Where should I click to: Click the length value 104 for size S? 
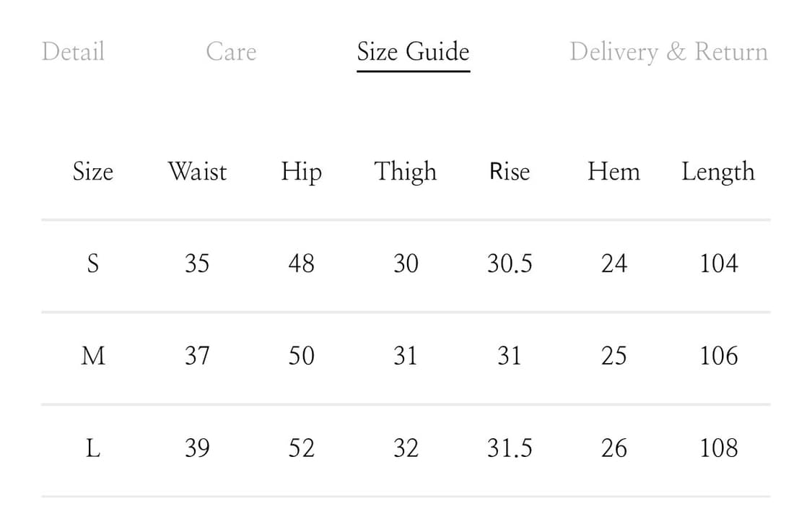(x=717, y=263)
